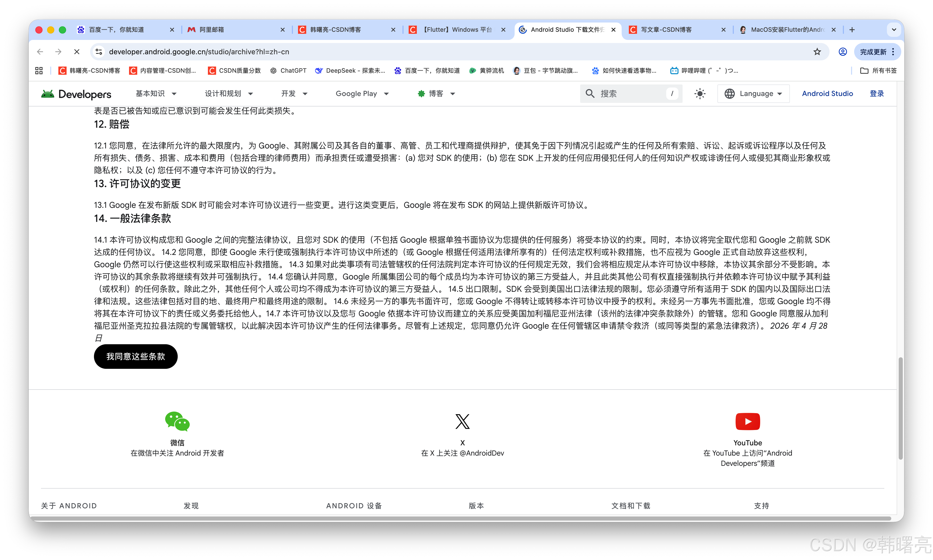Open Chrome three-dot menu
This screenshot has width=933, height=560.
pyautogui.click(x=893, y=52)
